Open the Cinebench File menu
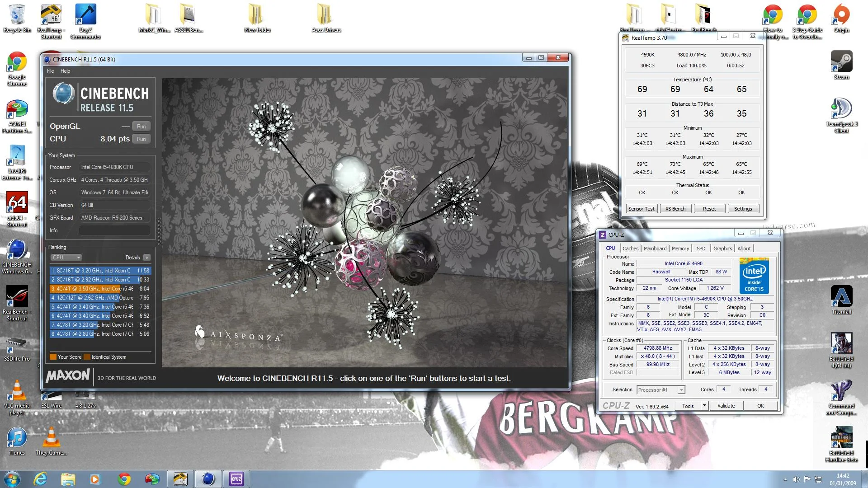Screen dimensions: 868x488 [50, 71]
